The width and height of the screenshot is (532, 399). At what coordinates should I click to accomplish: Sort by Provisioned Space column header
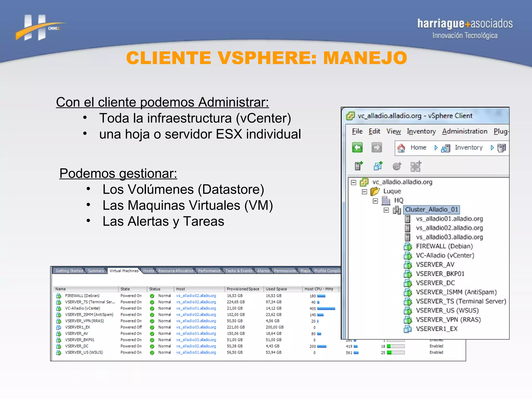coord(244,289)
